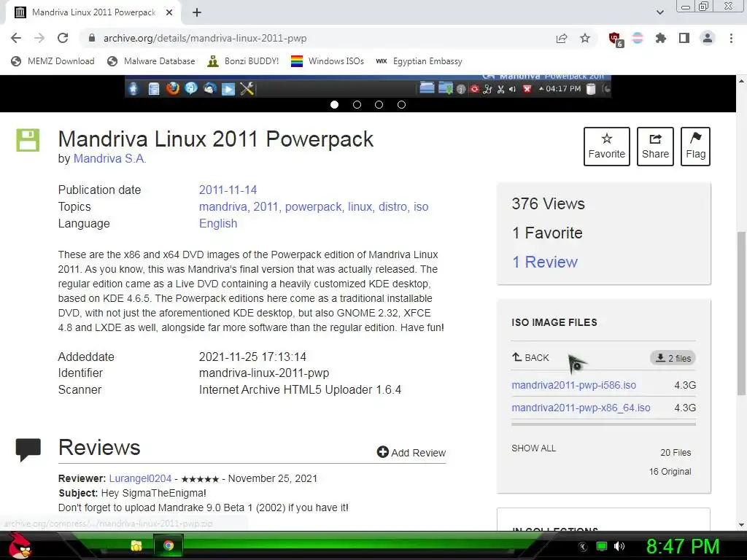Select the first carousel dot
The image size is (747, 560).
[334, 105]
